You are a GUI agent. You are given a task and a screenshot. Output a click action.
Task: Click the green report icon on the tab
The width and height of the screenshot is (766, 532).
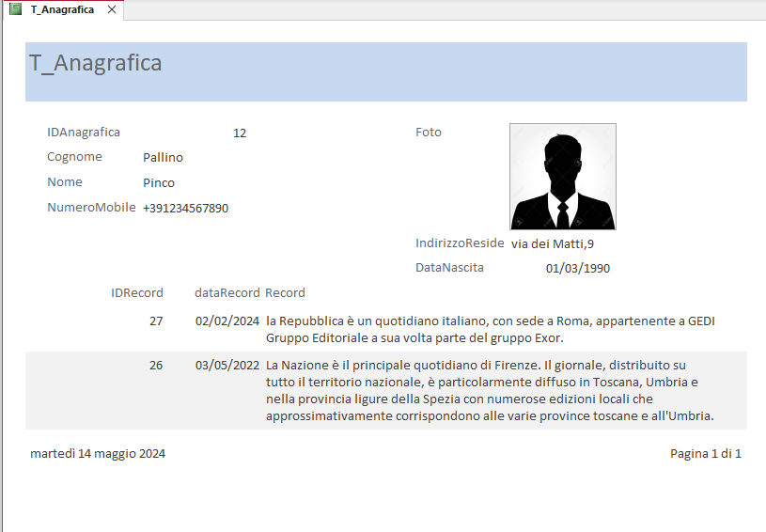pos(16,9)
